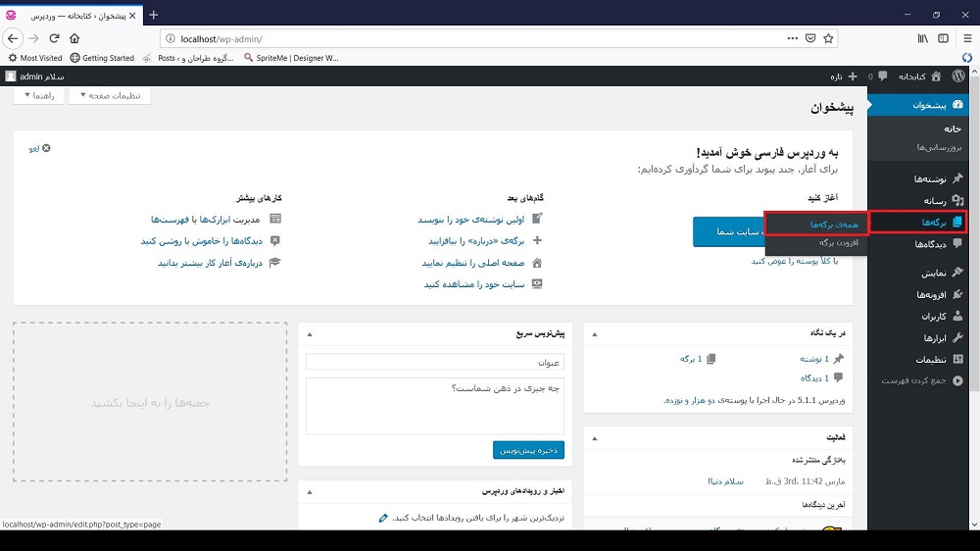Open SpriteMe bookmark

click(291, 58)
